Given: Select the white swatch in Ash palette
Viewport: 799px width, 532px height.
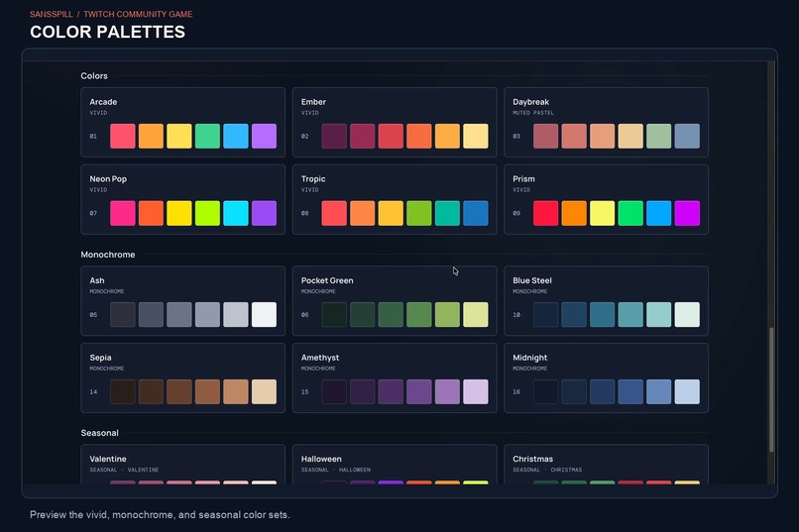Looking at the screenshot, I should [264, 315].
